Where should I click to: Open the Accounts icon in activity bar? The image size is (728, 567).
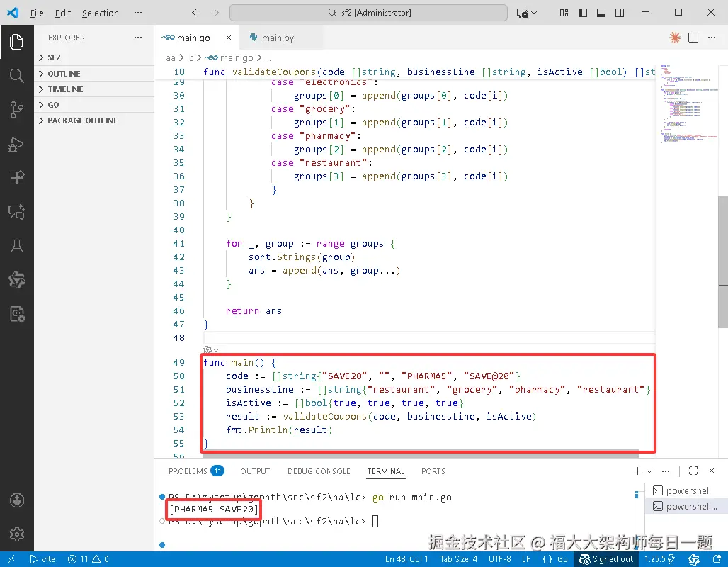click(17, 500)
